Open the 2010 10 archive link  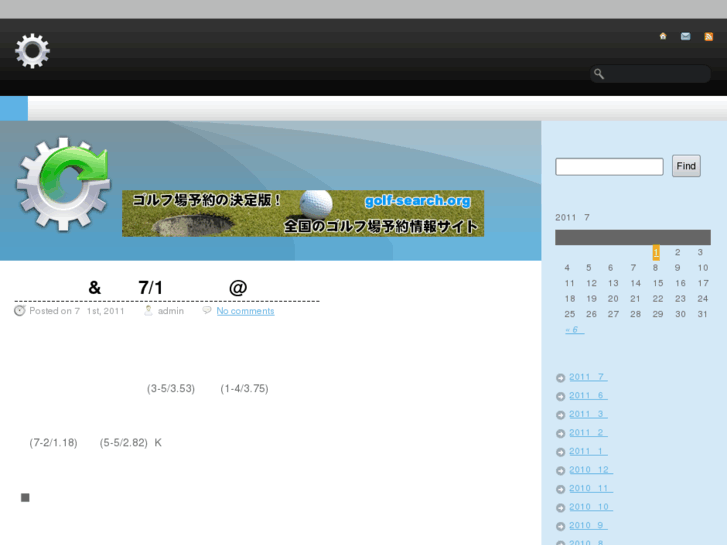[x=591, y=507]
